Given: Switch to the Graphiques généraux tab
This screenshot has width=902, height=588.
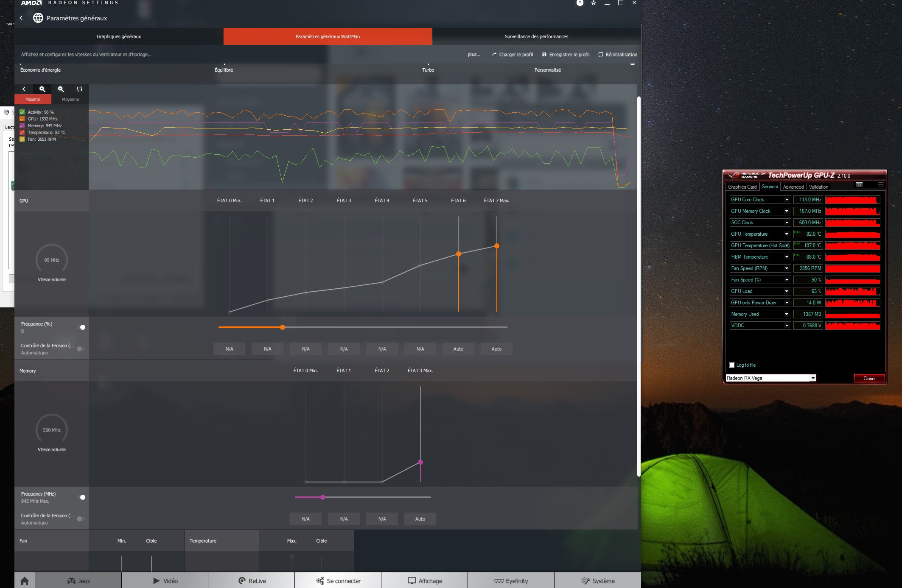Looking at the screenshot, I should point(119,36).
